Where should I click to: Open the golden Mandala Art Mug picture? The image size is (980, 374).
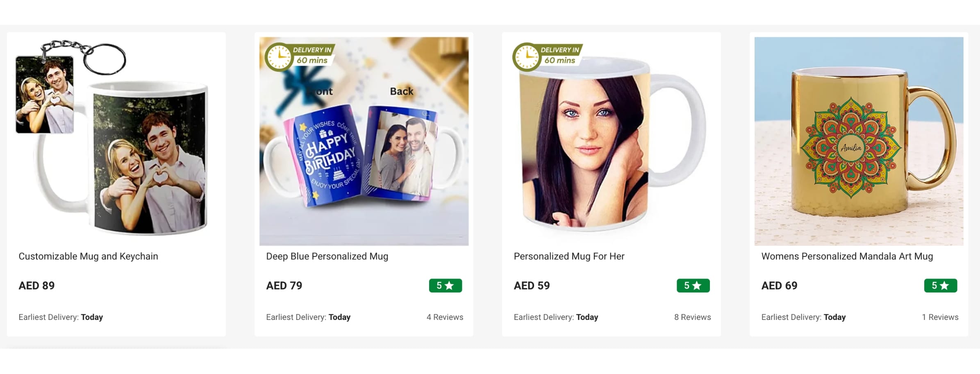[x=859, y=141]
